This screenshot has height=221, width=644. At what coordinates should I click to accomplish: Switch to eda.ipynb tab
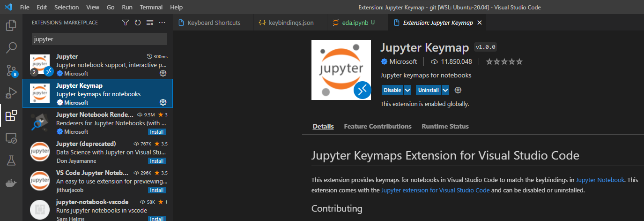358,23
